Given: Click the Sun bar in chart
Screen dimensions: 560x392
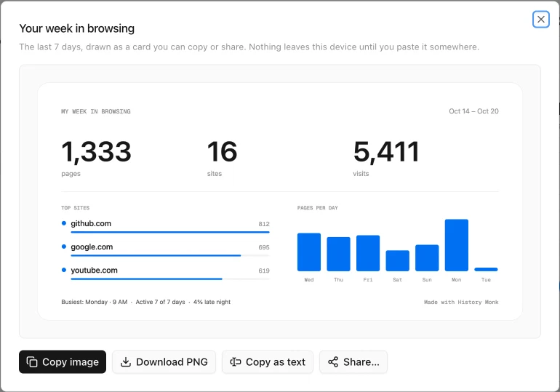Looking at the screenshot, I should pos(427,257).
